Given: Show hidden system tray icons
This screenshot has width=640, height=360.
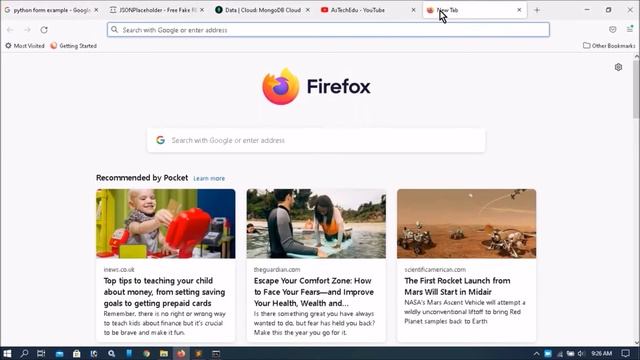Looking at the screenshot, I should pyautogui.click(x=536, y=354).
